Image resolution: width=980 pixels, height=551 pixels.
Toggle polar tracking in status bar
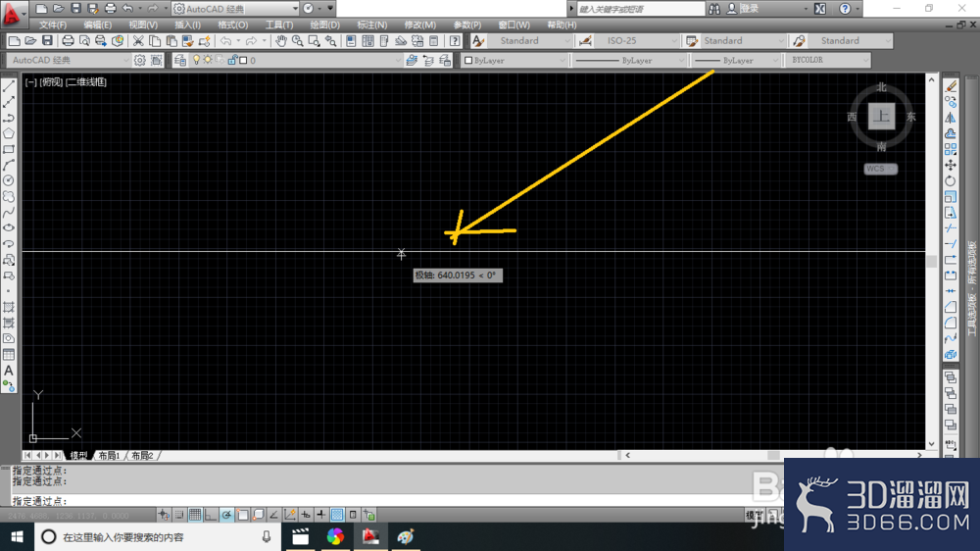tap(226, 515)
